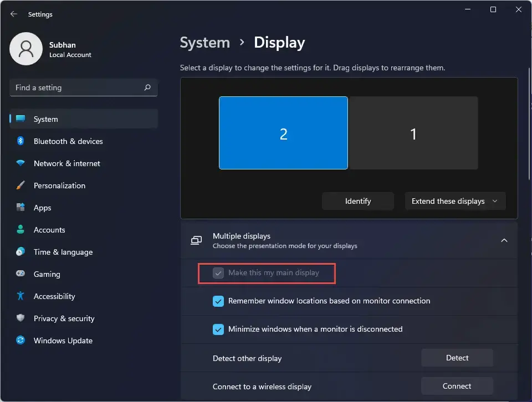Click the search magnifier icon
This screenshot has width=532, height=402.
point(147,87)
